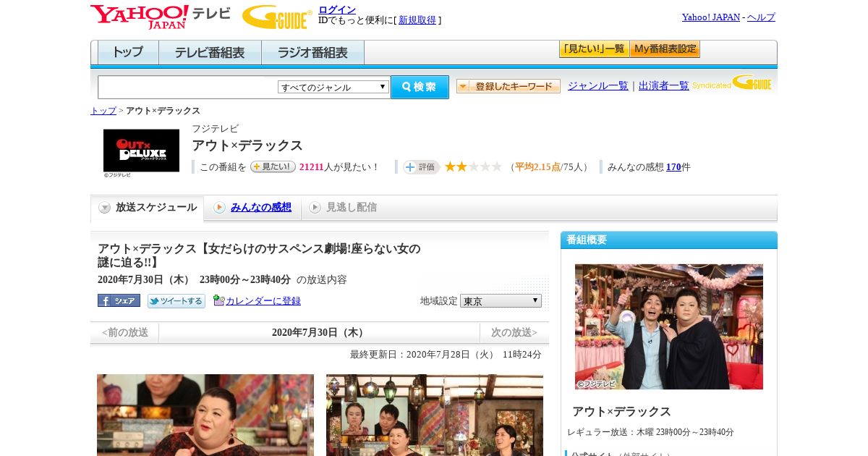
Task: Click the episode title heading text
Action: (259, 256)
